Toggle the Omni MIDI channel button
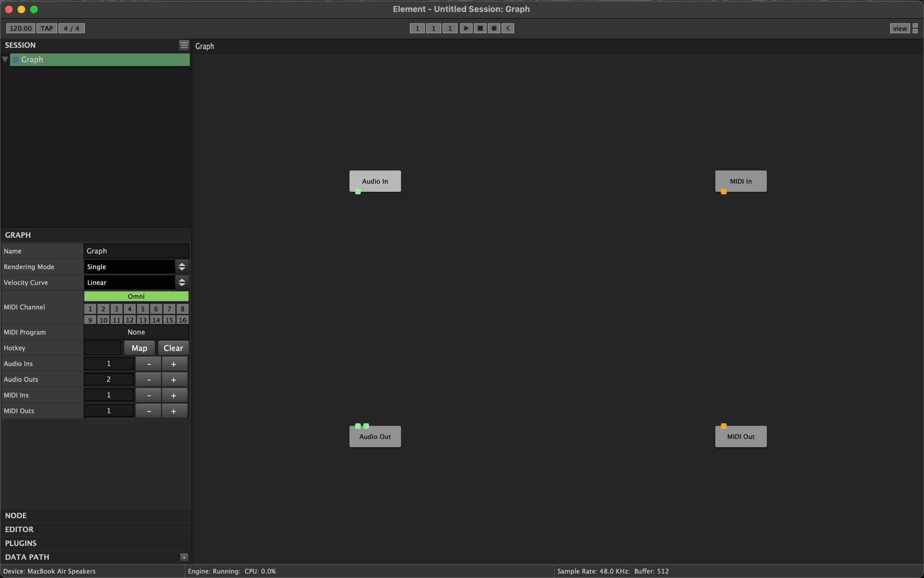The height and width of the screenshot is (578, 924). [x=136, y=296]
